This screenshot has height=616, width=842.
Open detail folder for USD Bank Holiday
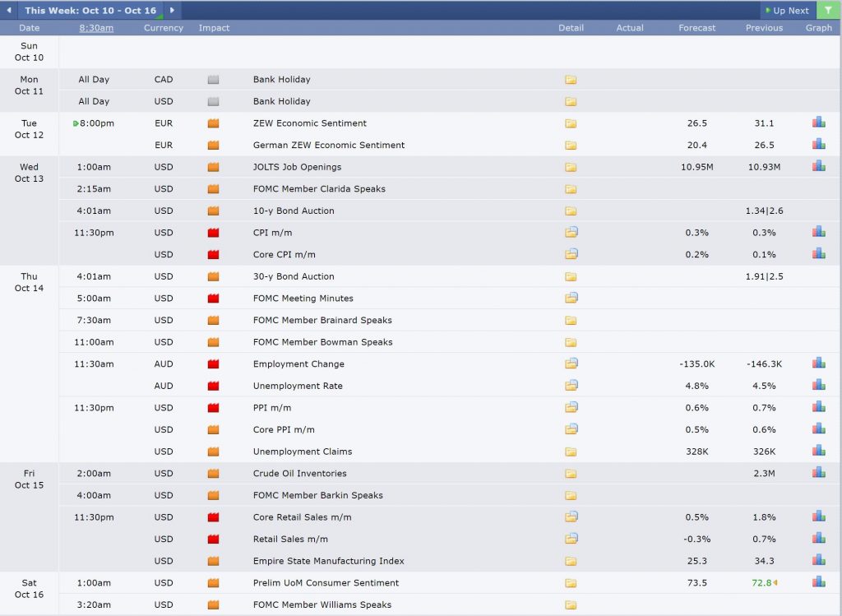click(571, 101)
